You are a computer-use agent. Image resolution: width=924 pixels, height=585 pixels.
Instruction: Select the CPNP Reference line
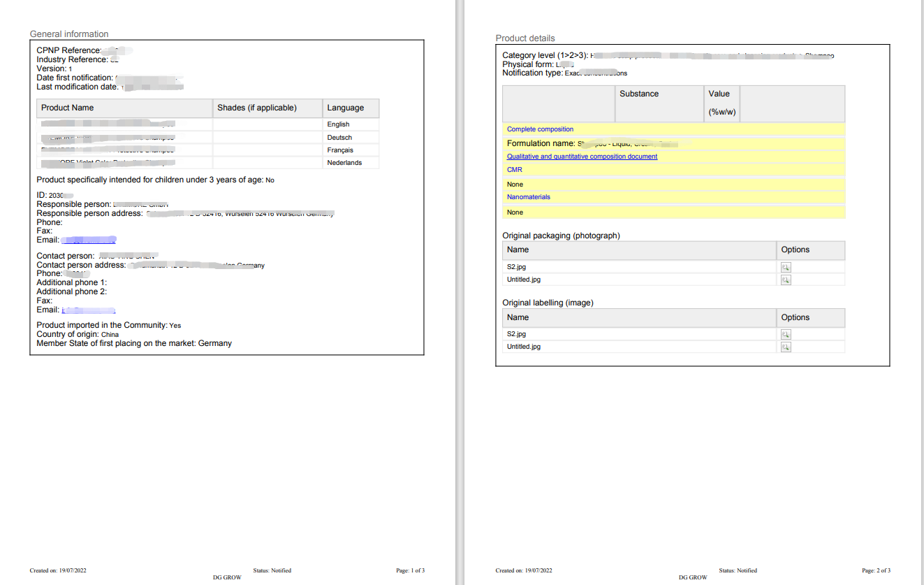click(x=85, y=50)
